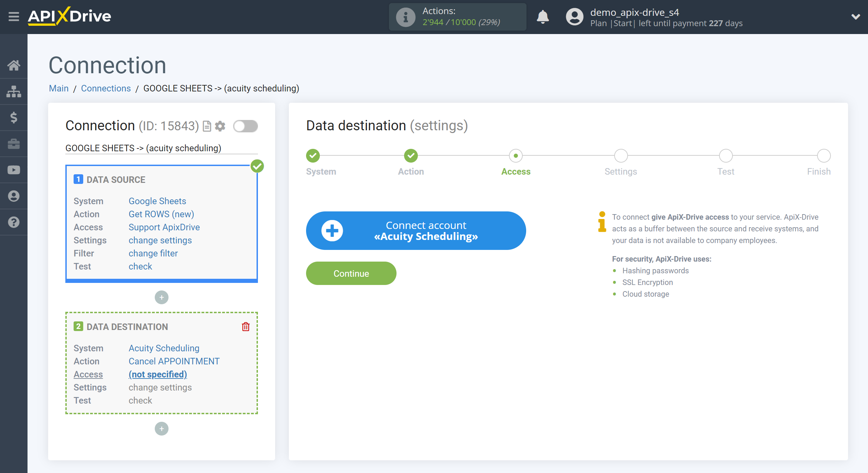Image resolution: width=868 pixels, height=473 pixels.
Task: Open the connection settings gear icon
Action: (x=220, y=126)
